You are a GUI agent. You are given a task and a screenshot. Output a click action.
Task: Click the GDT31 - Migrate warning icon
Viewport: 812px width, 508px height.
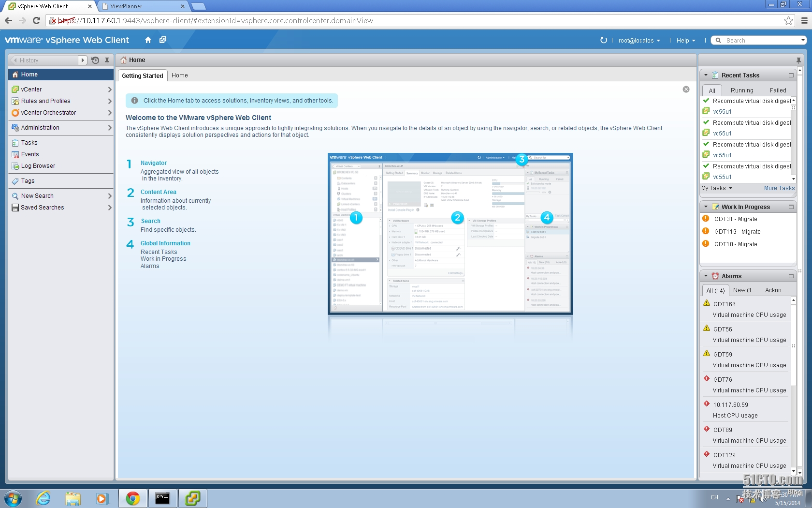(706, 219)
